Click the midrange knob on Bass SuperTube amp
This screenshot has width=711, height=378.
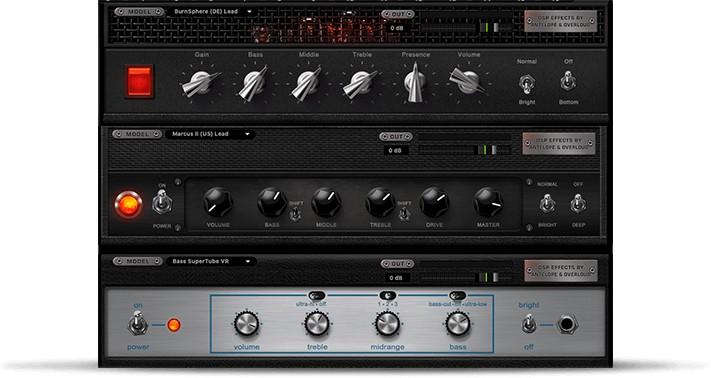click(387, 324)
